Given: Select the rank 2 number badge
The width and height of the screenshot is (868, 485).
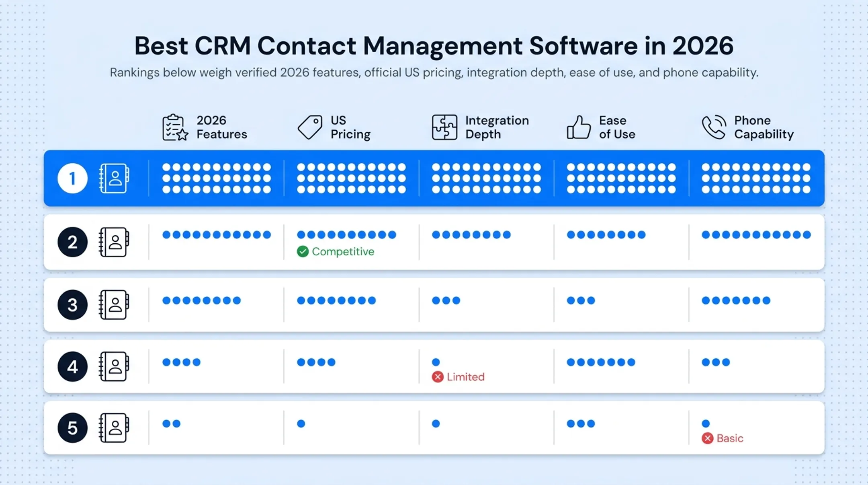Looking at the screenshot, I should pos(72,242).
